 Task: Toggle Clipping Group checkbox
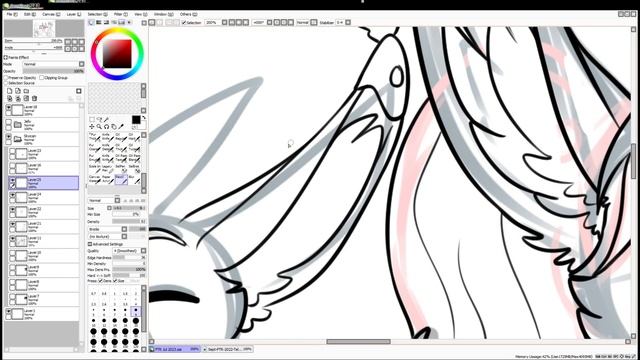[41, 78]
